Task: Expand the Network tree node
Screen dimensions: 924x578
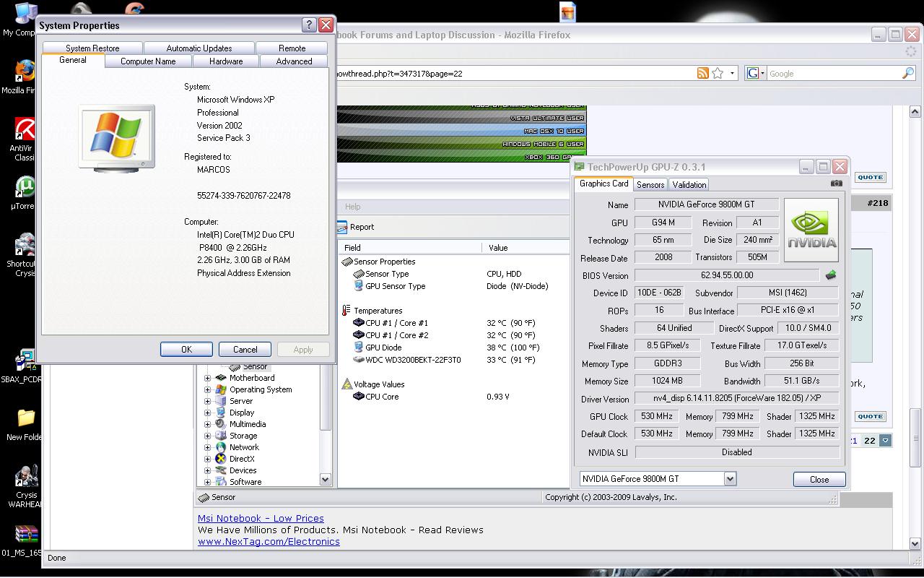Action: [x=208, y=447]
